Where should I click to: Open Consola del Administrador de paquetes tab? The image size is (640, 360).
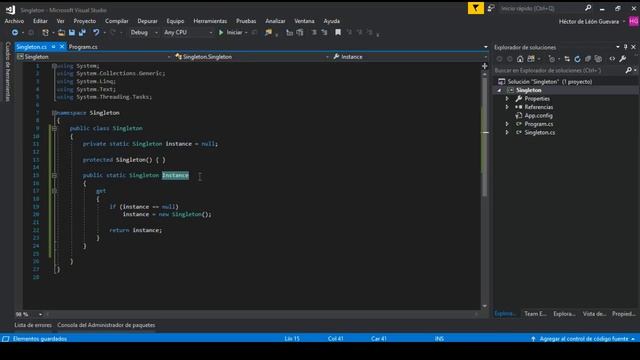coord(106,325)
